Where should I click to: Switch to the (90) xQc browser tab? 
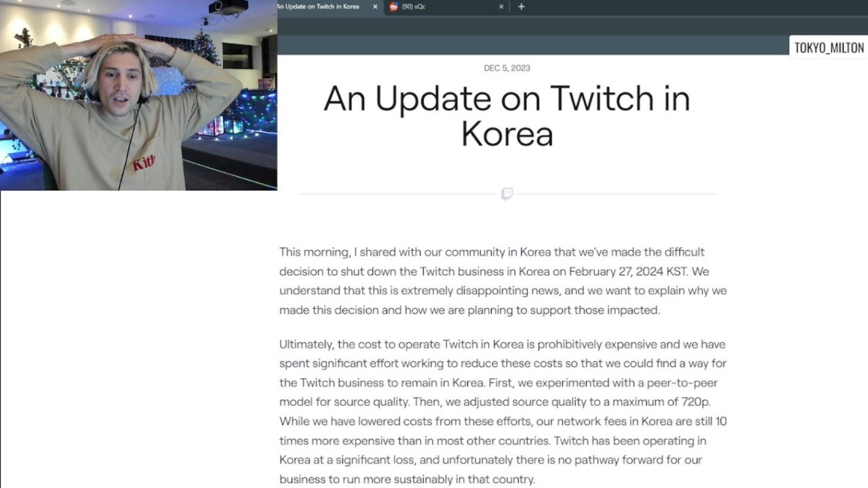[446, 7]
